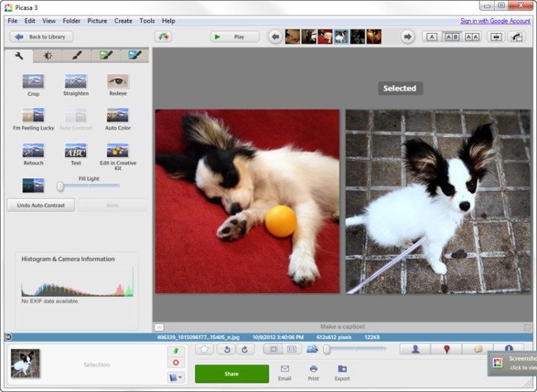Add text with the Text tool

click(x=76, y=150)
